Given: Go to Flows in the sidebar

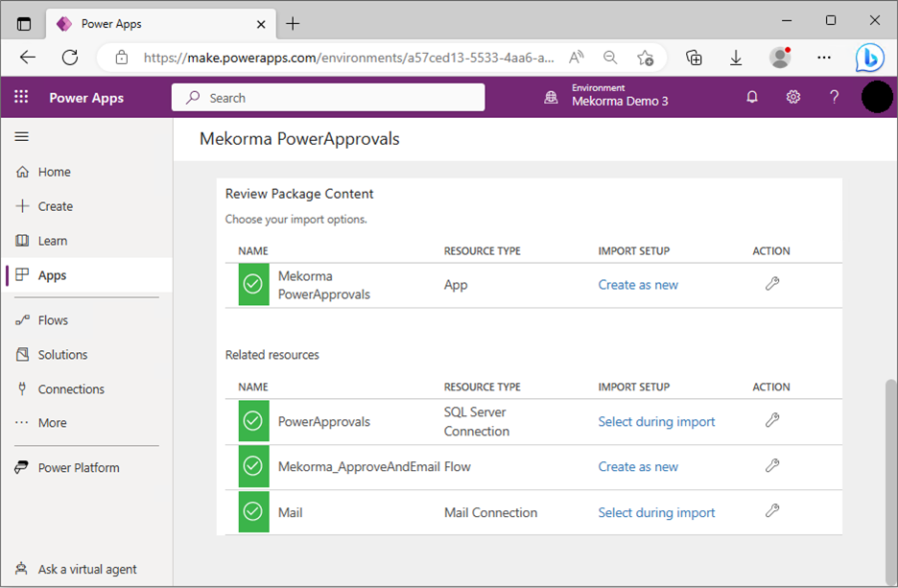Looking at the screenshot, I should coord(53,320).
